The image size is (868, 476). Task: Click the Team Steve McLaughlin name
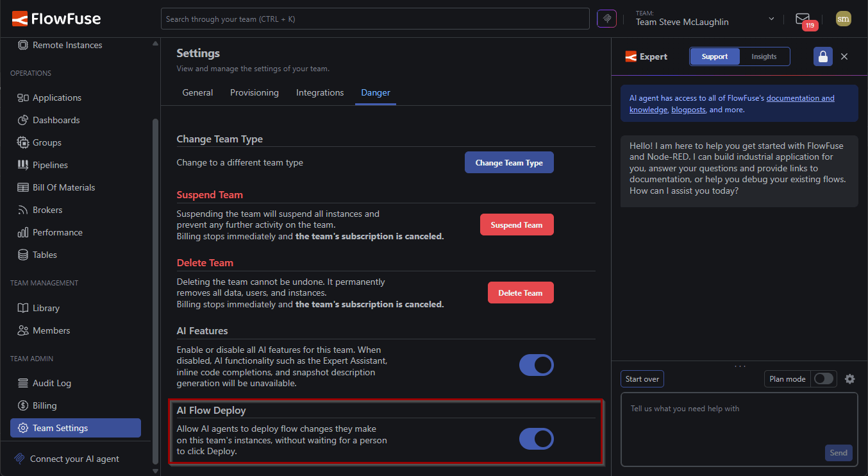682,22
